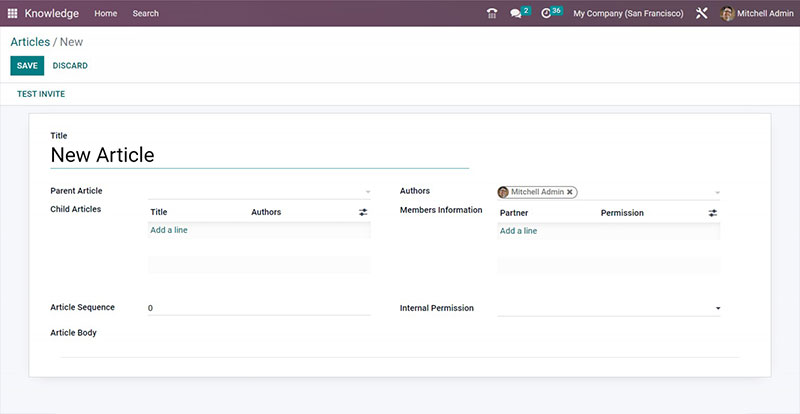This screenshot has width=800, height=414.
Task: Add a line in Members Information
Action: (518, 231)
